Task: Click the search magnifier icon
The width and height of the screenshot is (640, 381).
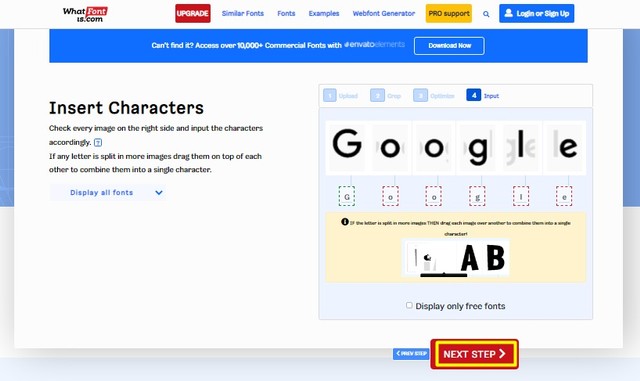Action: click(x=486, y=14)
